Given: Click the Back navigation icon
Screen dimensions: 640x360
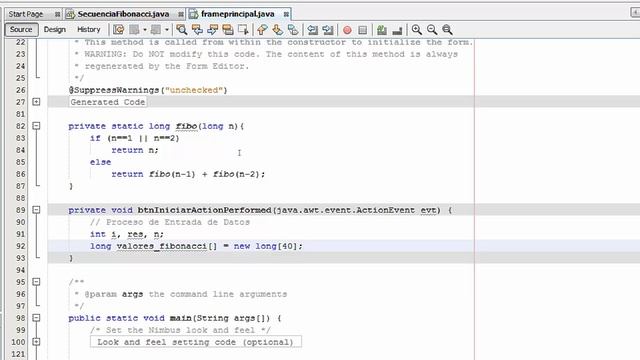Looking at the screenshot, I should click(x=134, y=29).
